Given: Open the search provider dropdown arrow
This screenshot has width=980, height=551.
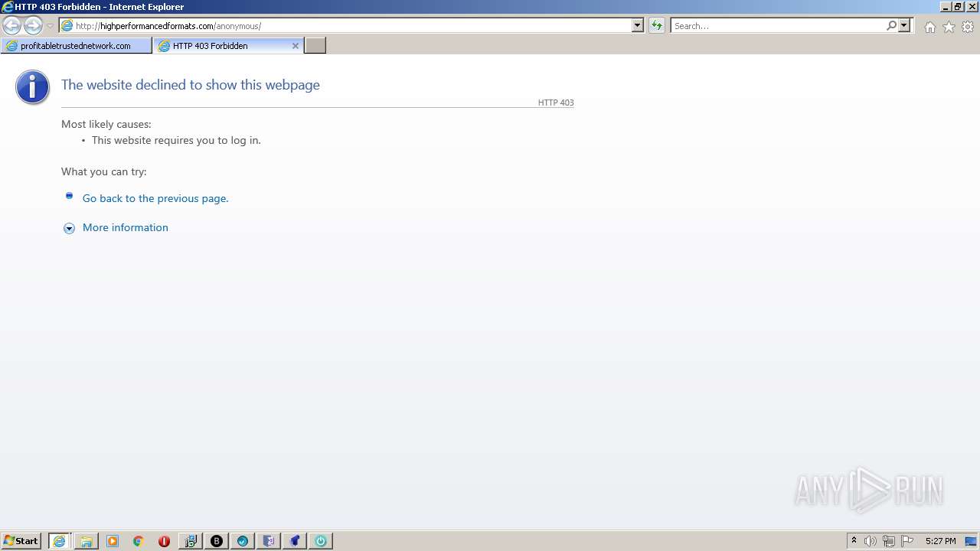Looking at the screenshot, I should pos(904,25).
